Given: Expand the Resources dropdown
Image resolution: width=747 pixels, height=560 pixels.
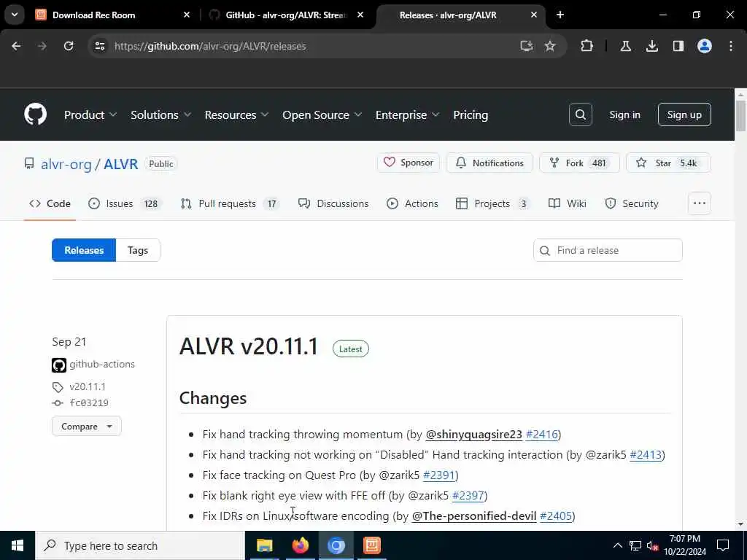Looking at the screenshot, I should click(236, 114).
